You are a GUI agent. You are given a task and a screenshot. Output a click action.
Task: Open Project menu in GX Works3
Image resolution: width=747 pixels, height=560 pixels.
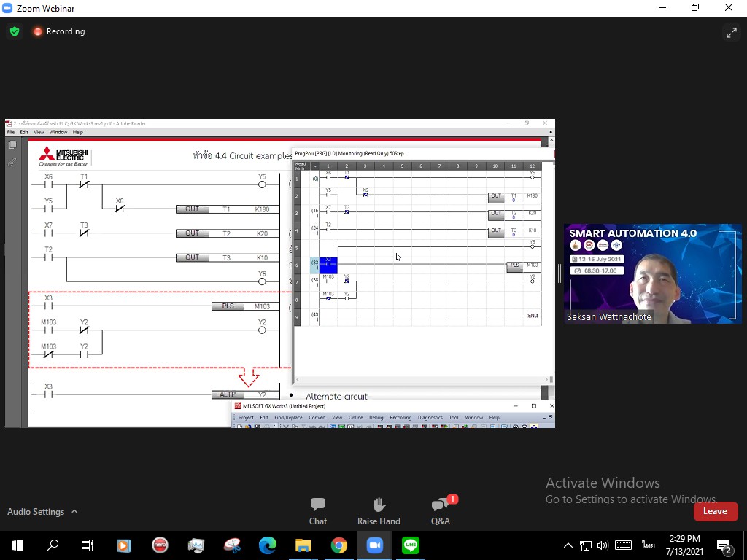(x=246, y=417)
